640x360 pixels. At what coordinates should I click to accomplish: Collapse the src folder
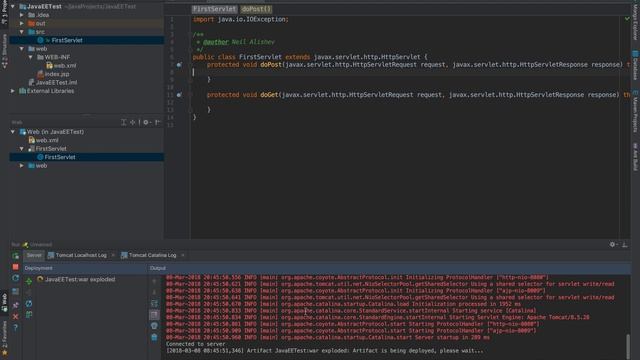[x=22, y=32]
